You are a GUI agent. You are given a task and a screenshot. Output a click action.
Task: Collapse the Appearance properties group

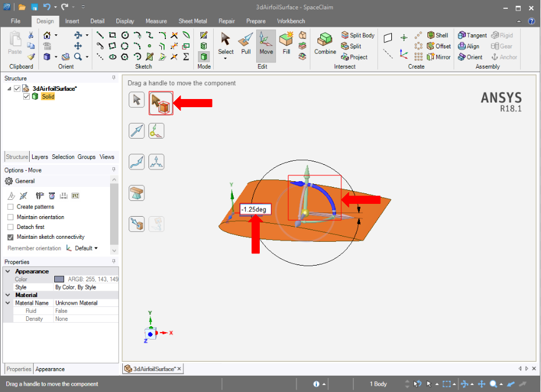[x=8, y=271]
